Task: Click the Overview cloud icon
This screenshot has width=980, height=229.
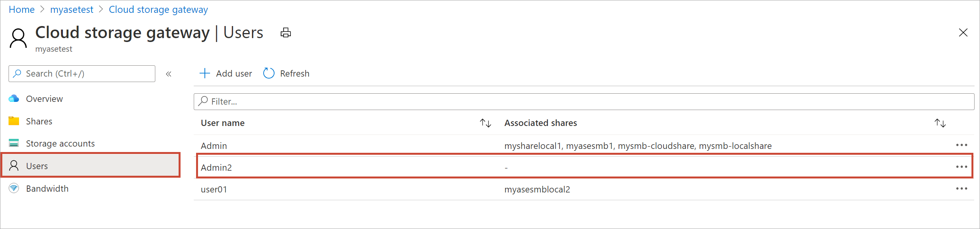Action: [14, 98]
